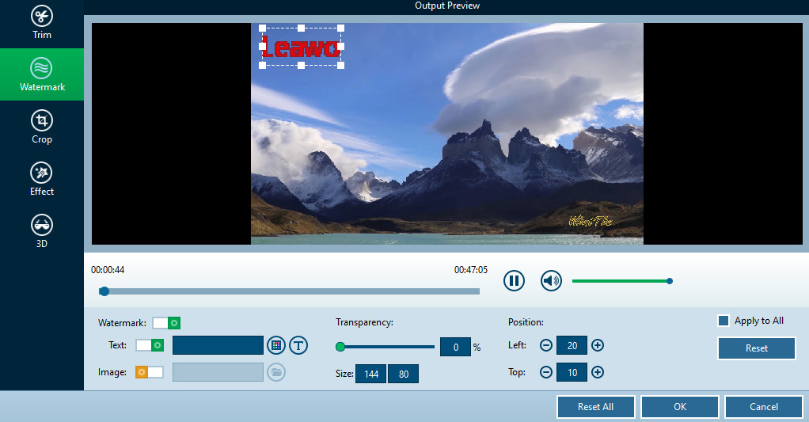The image size is (809, 422).
Task: Increase the Left position value
Action: (x=597, y=345)
